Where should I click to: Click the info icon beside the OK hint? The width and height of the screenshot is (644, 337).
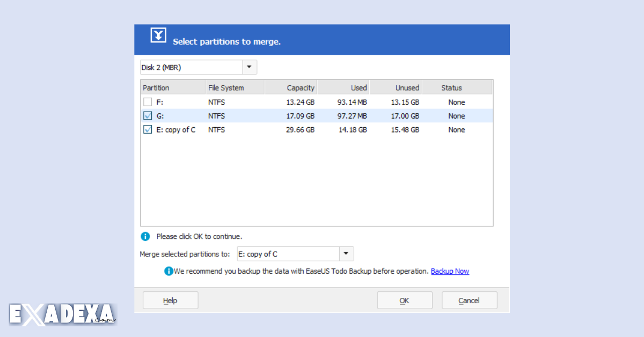click(145, 236)
